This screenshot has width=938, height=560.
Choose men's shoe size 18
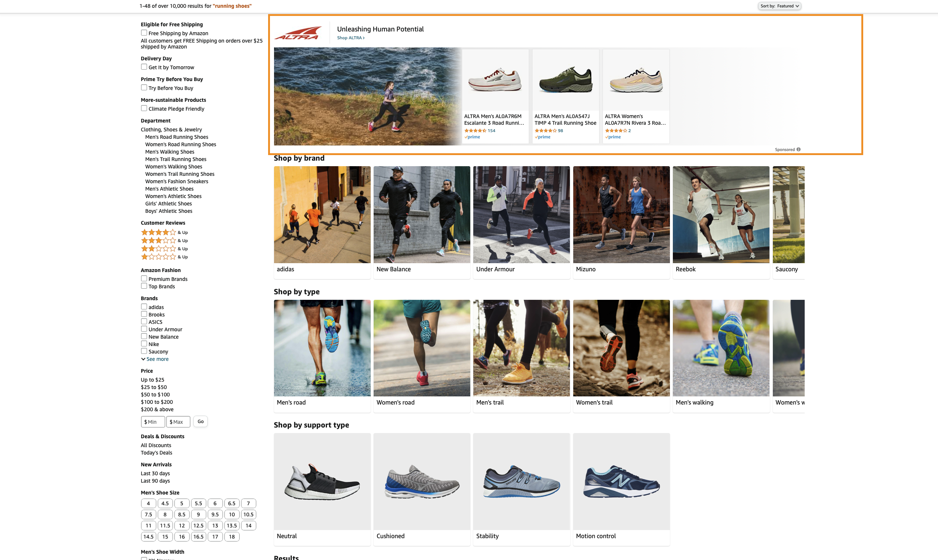[232, 537]
